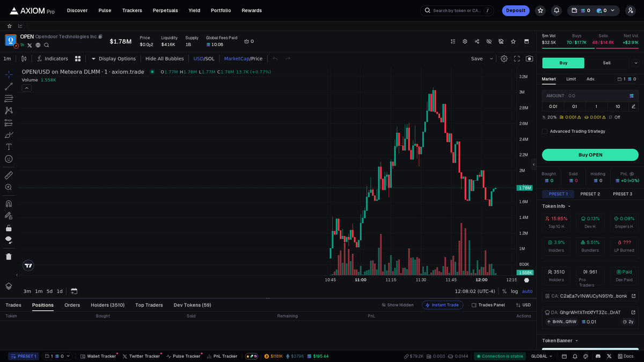This screenshot has height=362, width=644.
Task: Collapse the volume indicator legend arrow
Action: pos(26,88)
